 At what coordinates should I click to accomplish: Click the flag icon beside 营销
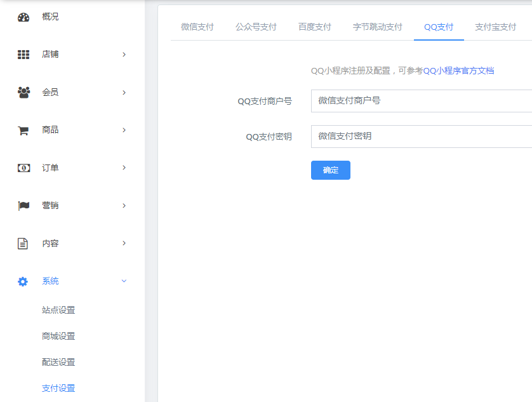(x=23, y=206)
